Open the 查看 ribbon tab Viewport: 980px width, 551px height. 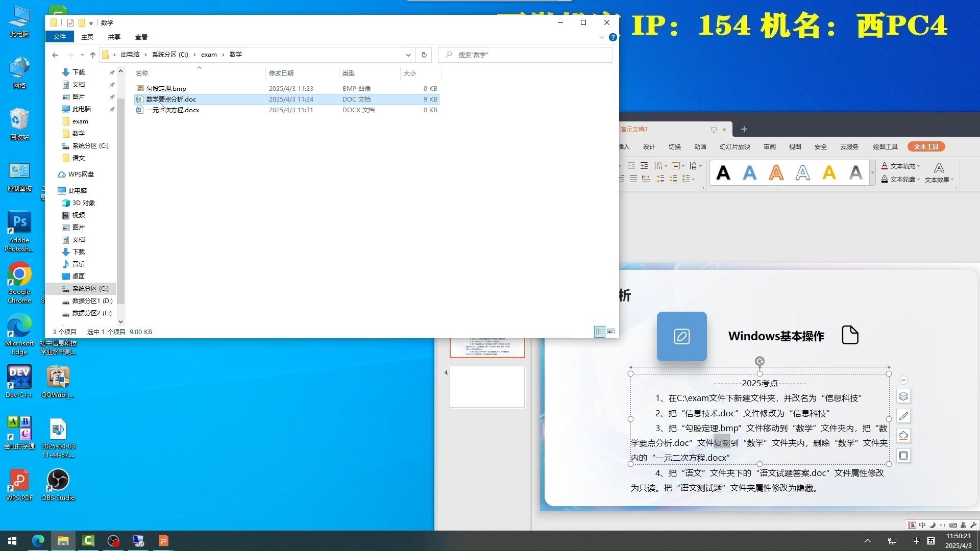[x=141, y=37]
